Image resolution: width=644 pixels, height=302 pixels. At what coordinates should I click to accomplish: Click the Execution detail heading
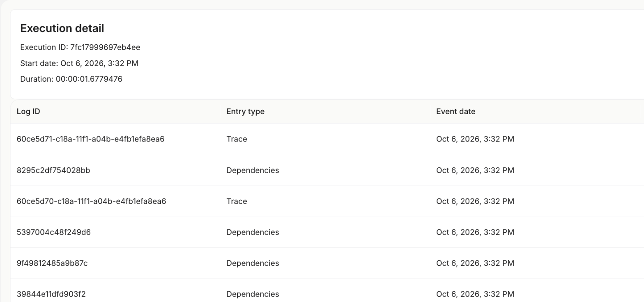pos(62,28)
